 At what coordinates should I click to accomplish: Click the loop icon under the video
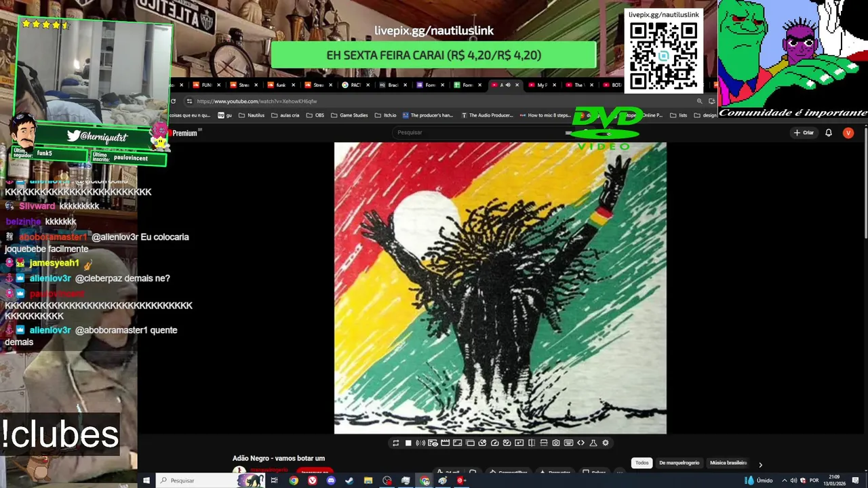click(x=395, y=443)
